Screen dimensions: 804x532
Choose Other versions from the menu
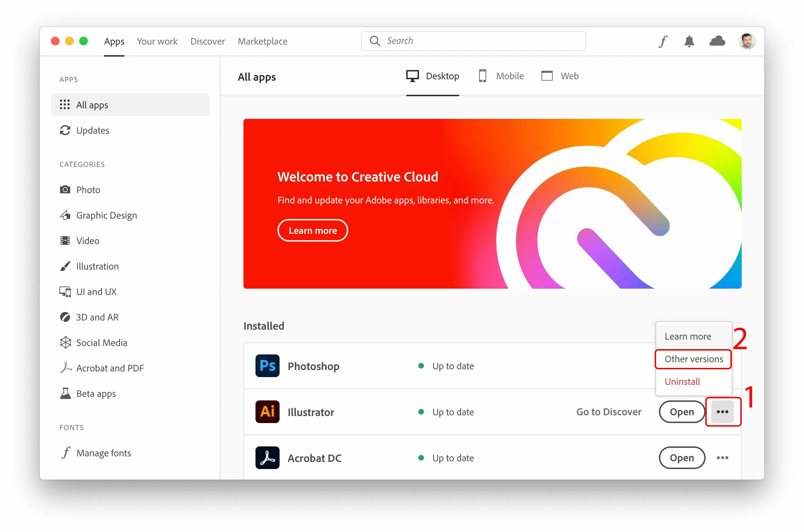694,359
